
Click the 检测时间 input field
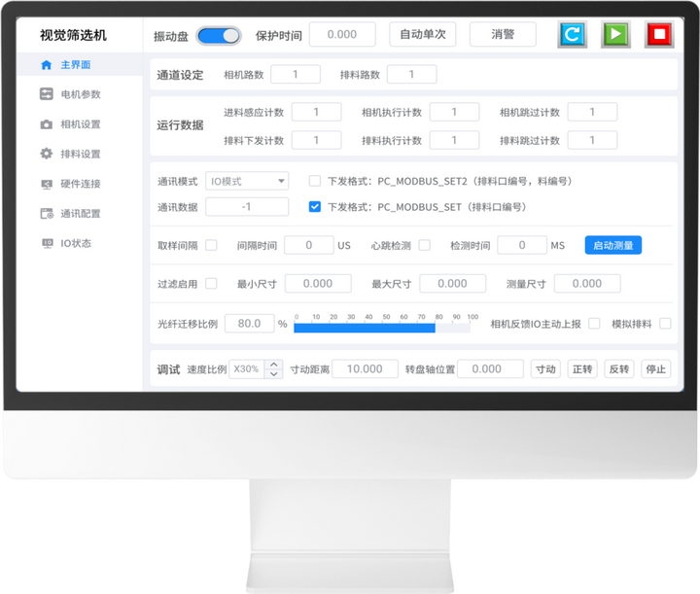522,245
